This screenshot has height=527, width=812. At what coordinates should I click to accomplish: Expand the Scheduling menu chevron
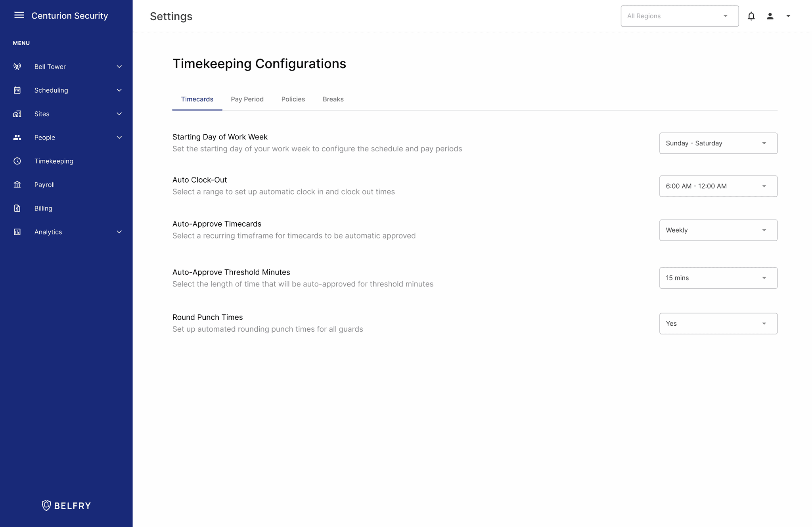click(x=119, y=90)
